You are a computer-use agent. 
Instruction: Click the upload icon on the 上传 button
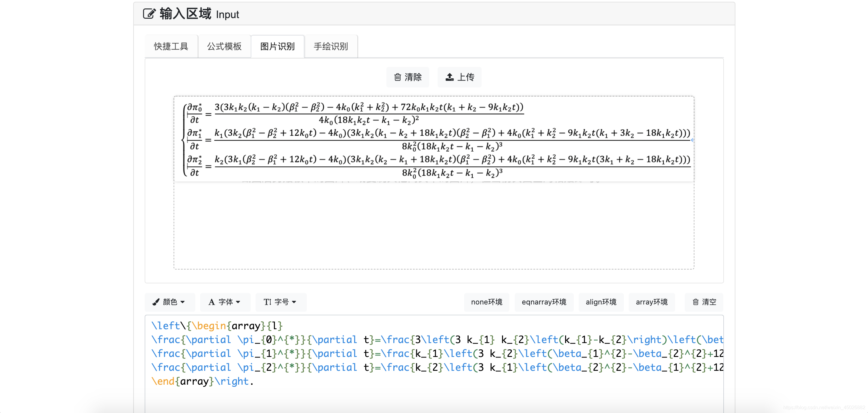(x=449, y=77)
